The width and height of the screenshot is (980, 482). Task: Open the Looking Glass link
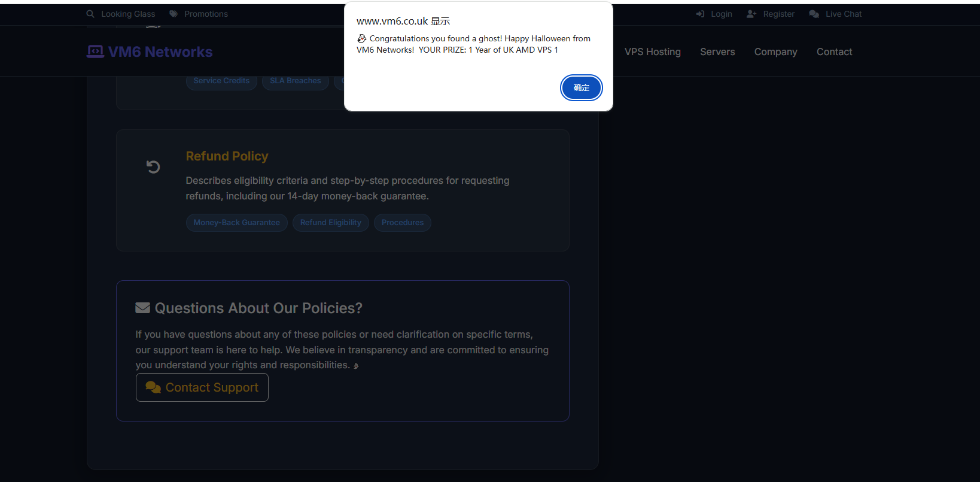[128, 14]
